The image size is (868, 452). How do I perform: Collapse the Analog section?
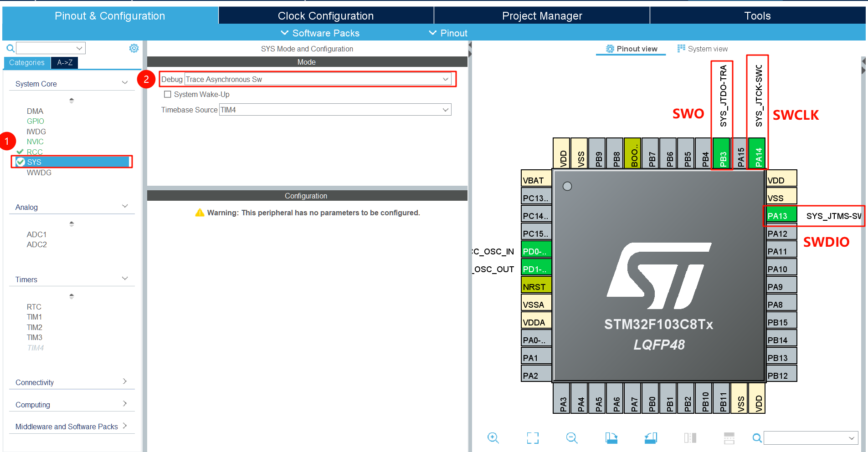[125, 206]
